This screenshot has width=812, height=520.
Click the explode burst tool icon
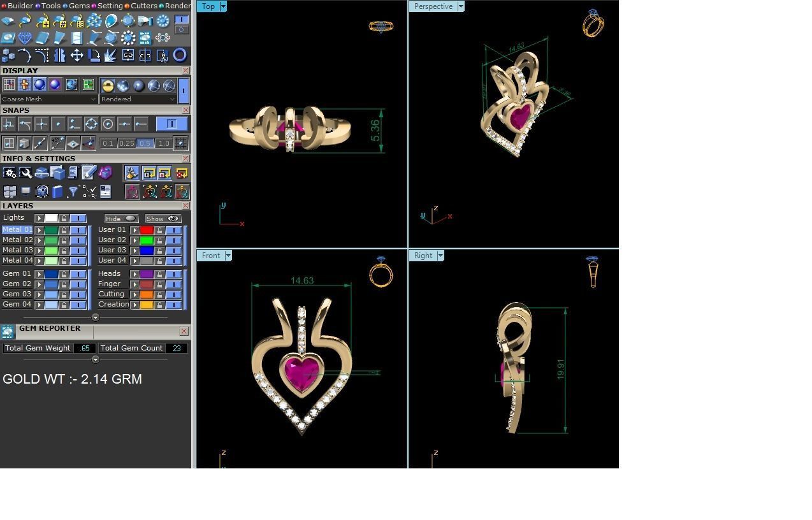click(110, 55)
